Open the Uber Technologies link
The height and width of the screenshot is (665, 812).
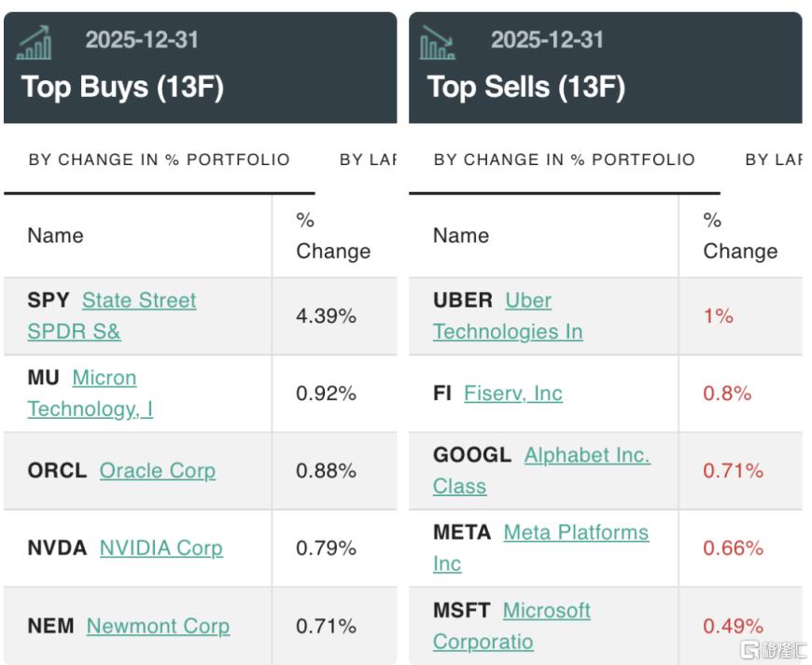(527, 301)
